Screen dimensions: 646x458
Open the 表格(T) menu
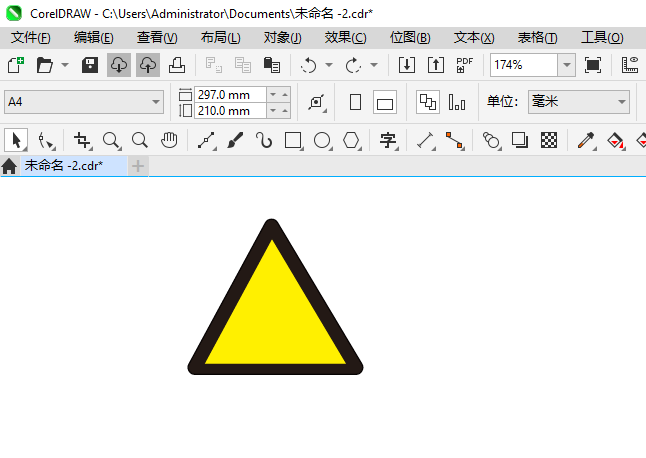click(x=537, y=38)
